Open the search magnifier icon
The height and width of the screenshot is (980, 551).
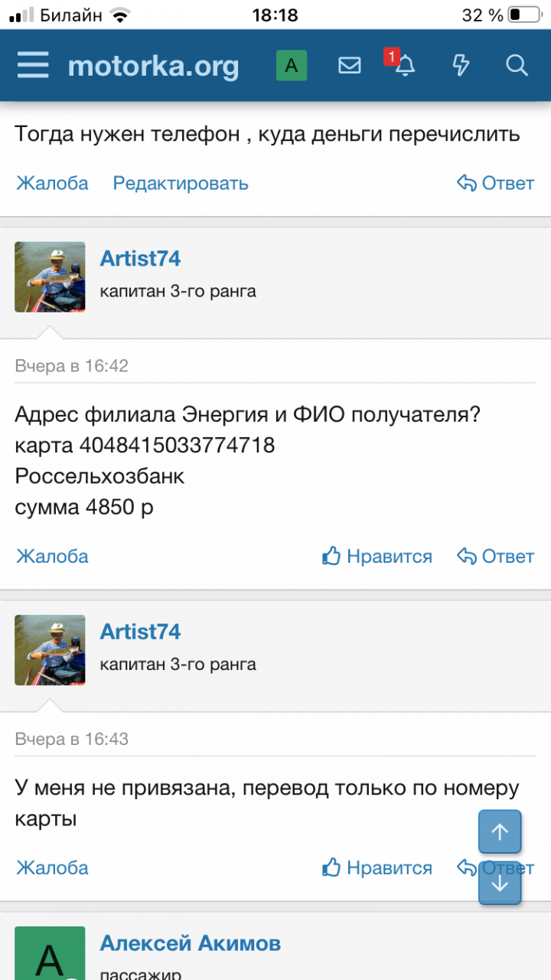tap(517, 66)
